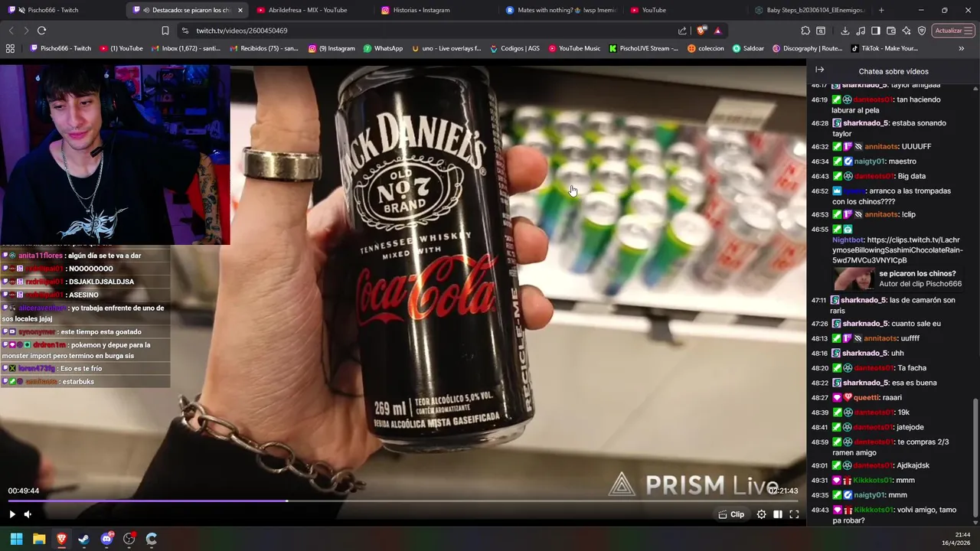980x551 pixels.
Task: Click the username queetti in chat
Action: [867, 397]
